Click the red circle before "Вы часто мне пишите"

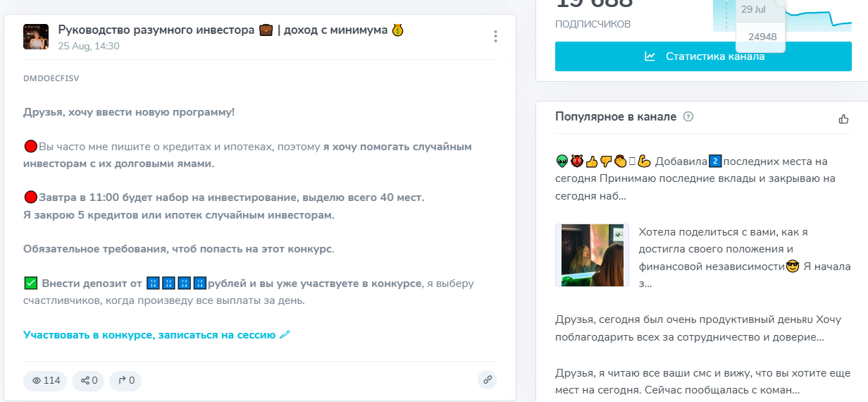click(x=30, y=147)
